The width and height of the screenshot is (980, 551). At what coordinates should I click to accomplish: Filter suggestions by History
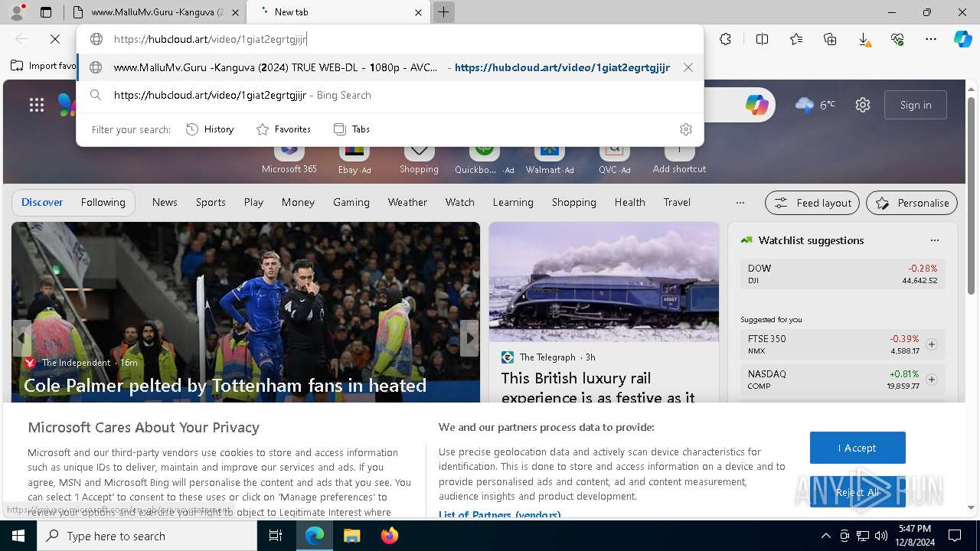pos(210,129)
